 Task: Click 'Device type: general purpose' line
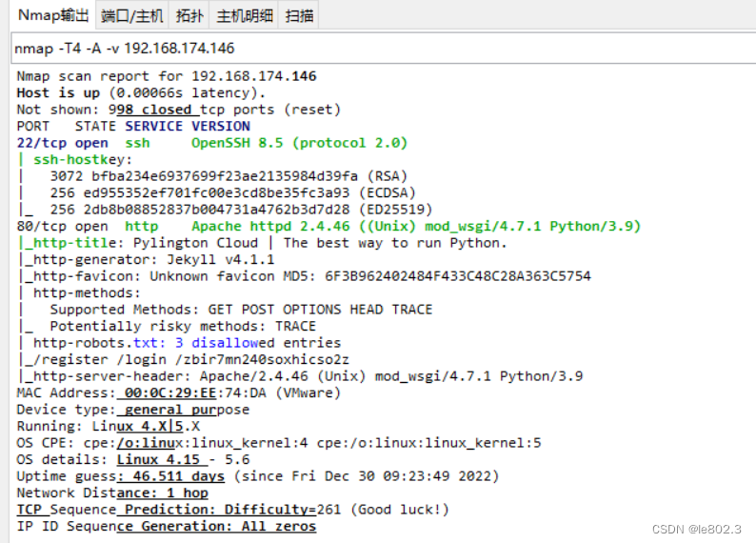pyautogui.click(x=133, y=410)
